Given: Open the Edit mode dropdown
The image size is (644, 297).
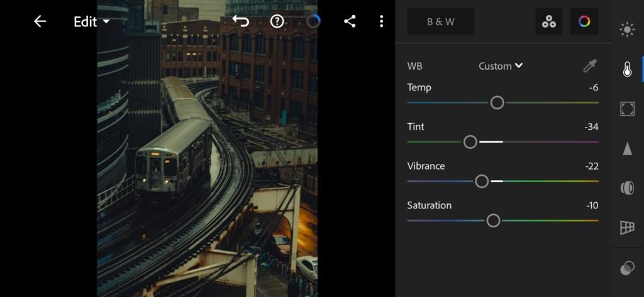Looking at the screenshot, I should point(92,22).
